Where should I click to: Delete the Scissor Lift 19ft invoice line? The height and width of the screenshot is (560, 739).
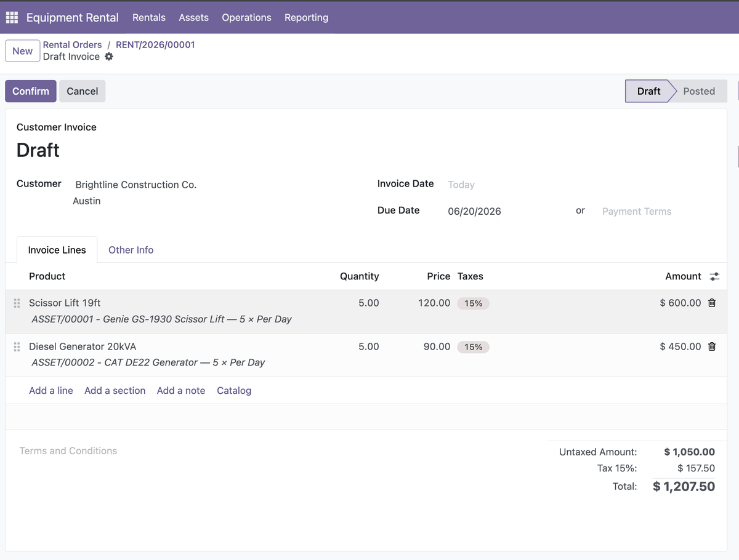point(712,303)
